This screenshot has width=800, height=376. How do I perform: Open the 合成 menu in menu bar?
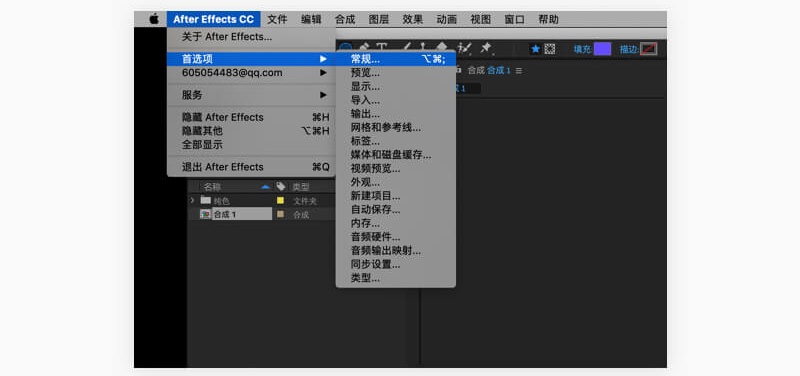click(345, 19)
